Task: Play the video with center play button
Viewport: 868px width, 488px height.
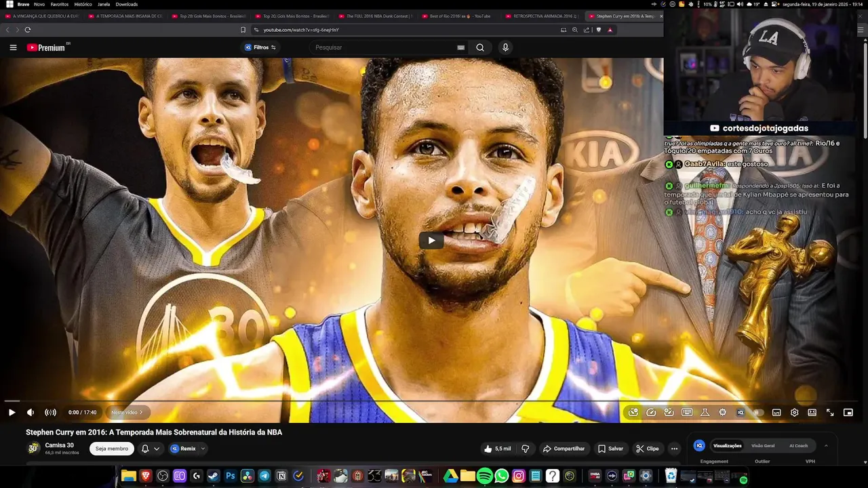Action: pos(431,240)
